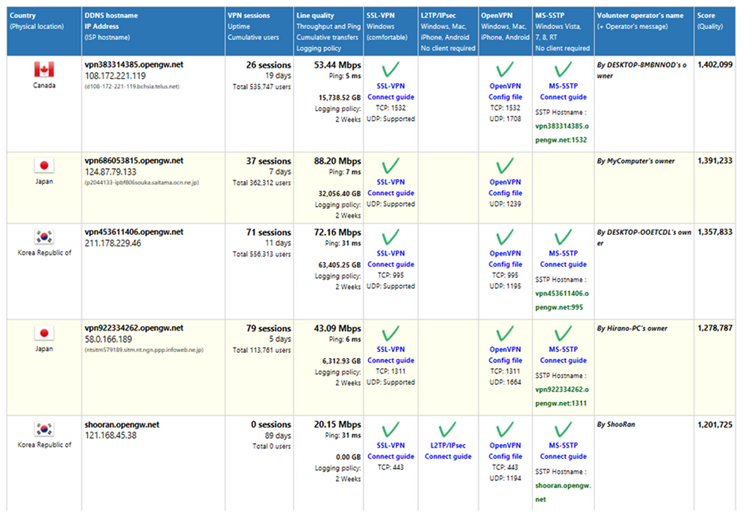Screen dimensions: 752x519
Task: Click the Volunteer operator's name header
Action: pos(644,31)
